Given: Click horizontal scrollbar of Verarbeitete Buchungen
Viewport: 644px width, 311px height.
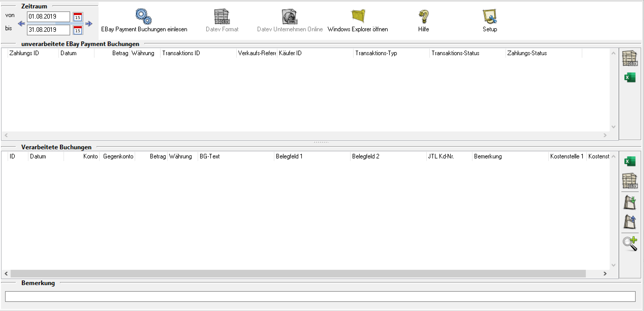Looking at the screenshot, I should click(x=298, y=274).
